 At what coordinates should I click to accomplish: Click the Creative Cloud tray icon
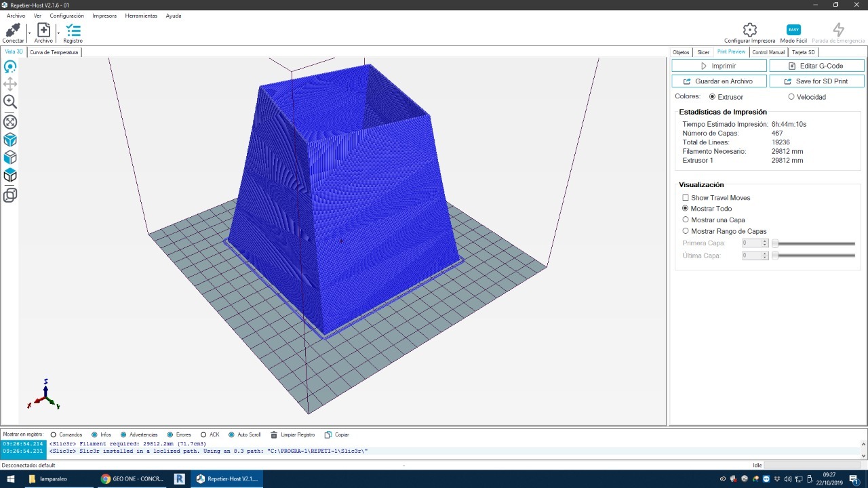point(722,479)
